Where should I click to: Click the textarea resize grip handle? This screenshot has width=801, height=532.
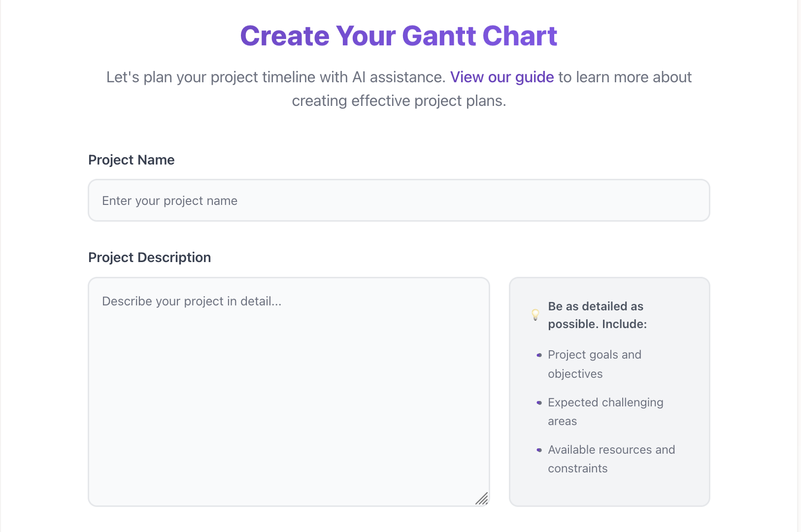(482, 499)
